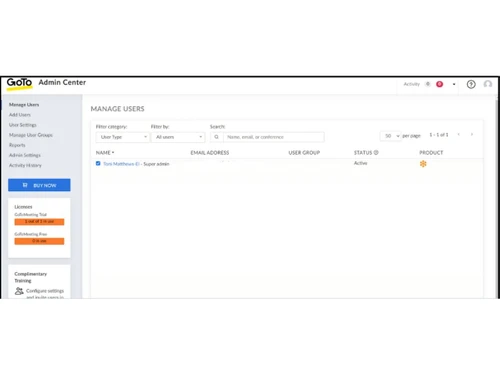
Task: Open Add Users in the sidebar
Action: click(x=20, y=115)
